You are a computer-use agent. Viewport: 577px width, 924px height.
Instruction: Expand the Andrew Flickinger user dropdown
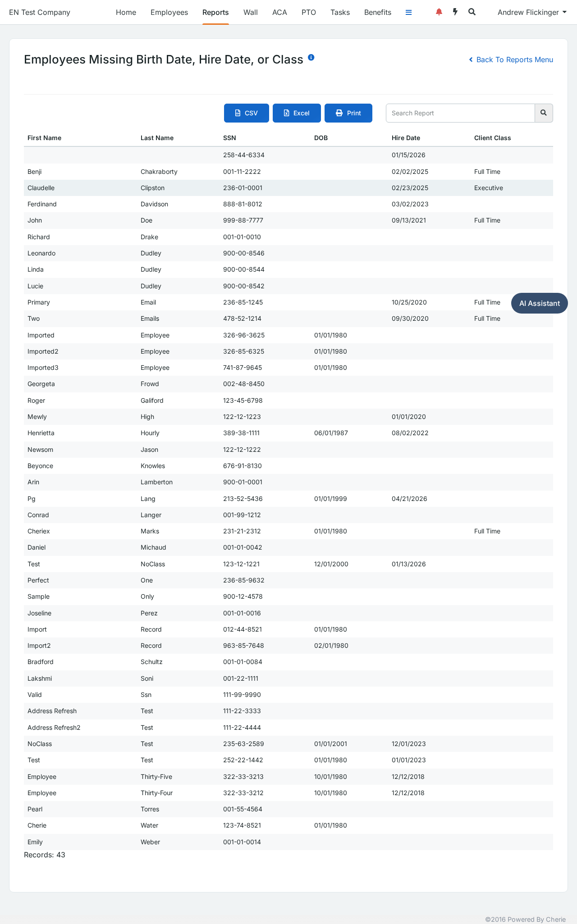click(x=532, y=12)
